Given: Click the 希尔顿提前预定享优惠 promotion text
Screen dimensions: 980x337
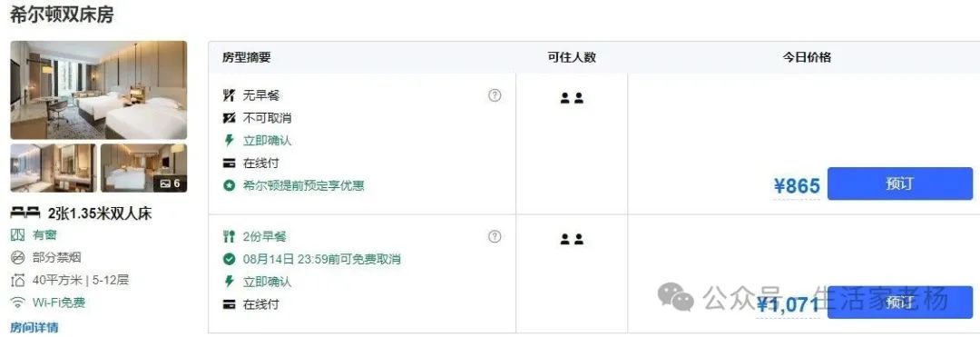Looking at the screenshot, I should point(304,185).
